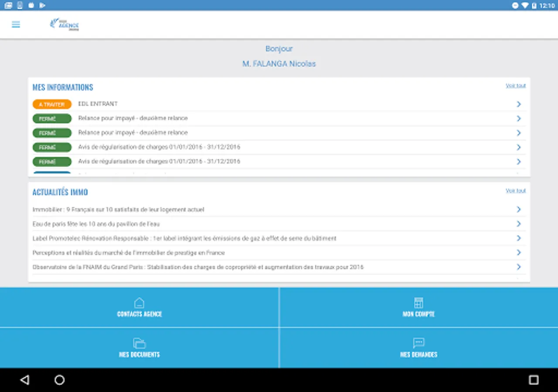Tap the 12:10 clock in status bar
This screenshot has height=392, width=558.
click(547, 5)
